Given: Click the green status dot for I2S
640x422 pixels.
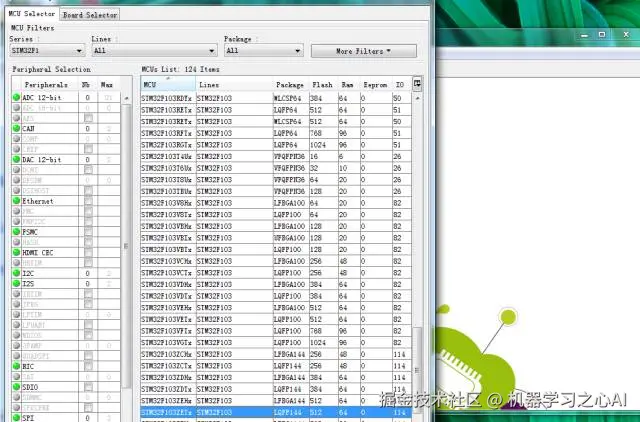Looking at the screenshot, I should click(x=16, y=284).
